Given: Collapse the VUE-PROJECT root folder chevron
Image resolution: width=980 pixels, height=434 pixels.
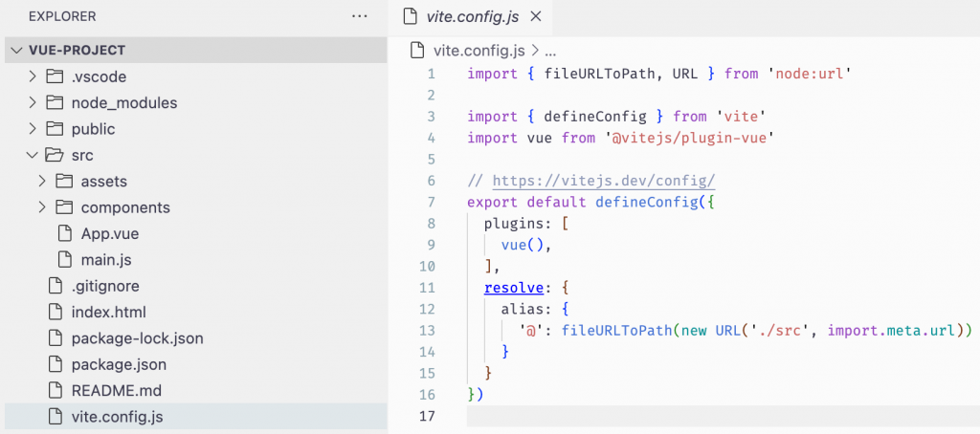Looking at the screenshot, I should [16, 51].
